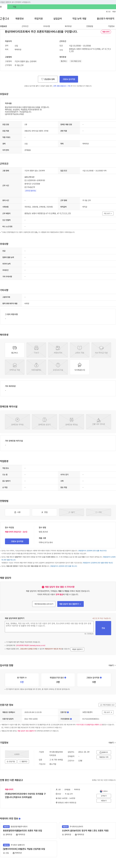The image size is (116, 868).
Task: Toggle 열람제한 button under logo
Action: pos(24,761)
